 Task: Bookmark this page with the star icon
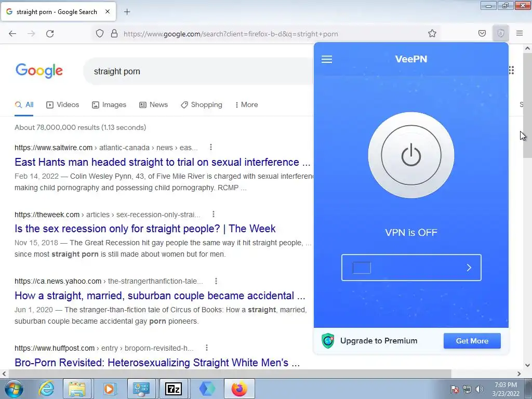[432, 33]
